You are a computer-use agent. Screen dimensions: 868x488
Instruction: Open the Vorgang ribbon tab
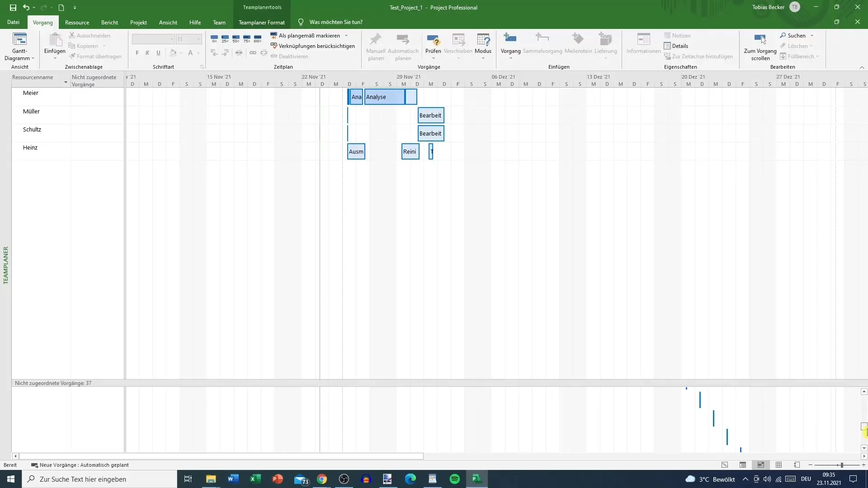(x=42, y=22)
